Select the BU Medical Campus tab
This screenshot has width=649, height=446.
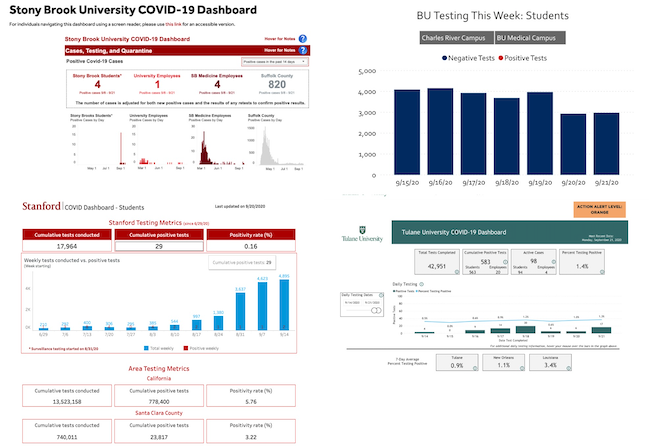click(x=530, y=38)
